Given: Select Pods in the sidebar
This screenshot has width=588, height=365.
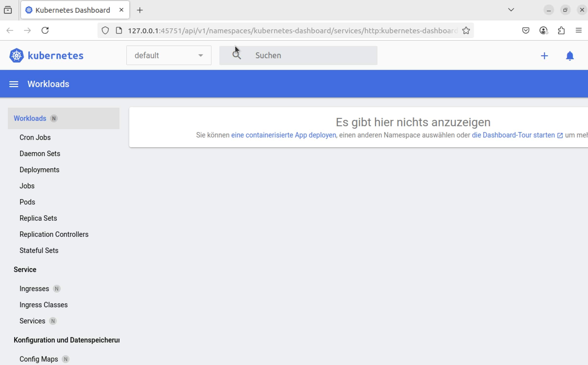Looking at the screenshot, I should [x=27, y=202].
